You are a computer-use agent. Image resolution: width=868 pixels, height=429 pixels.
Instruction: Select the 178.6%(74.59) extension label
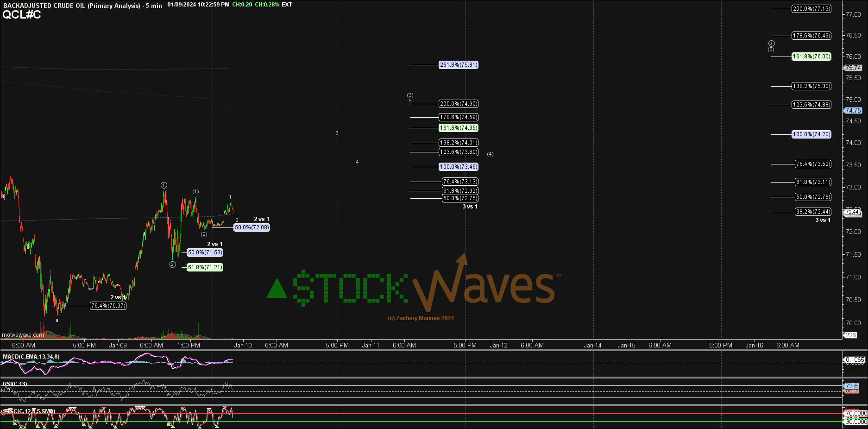tap(459, 117)
